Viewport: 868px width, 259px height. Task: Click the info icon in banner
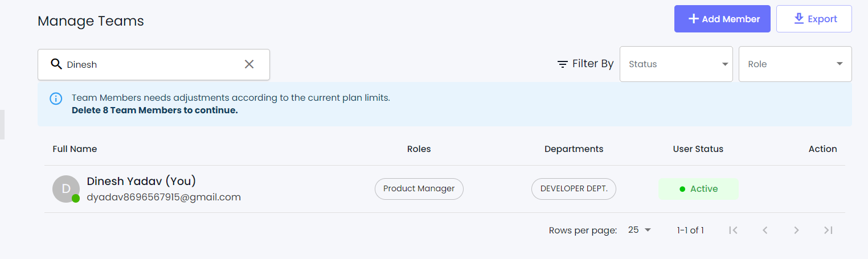point(56,98)
